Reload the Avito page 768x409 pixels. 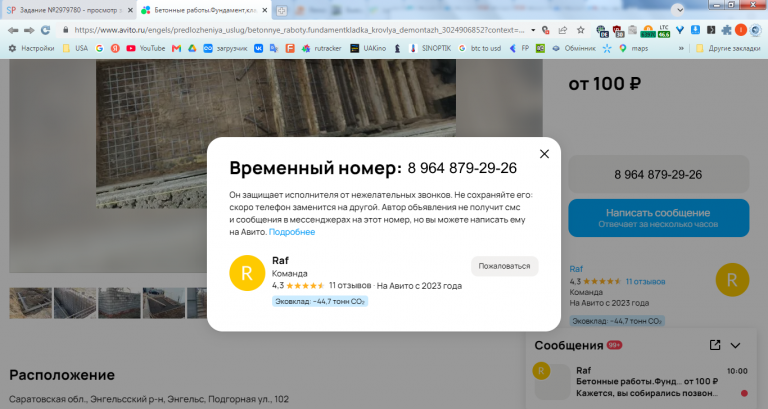(x=46, y=30)
